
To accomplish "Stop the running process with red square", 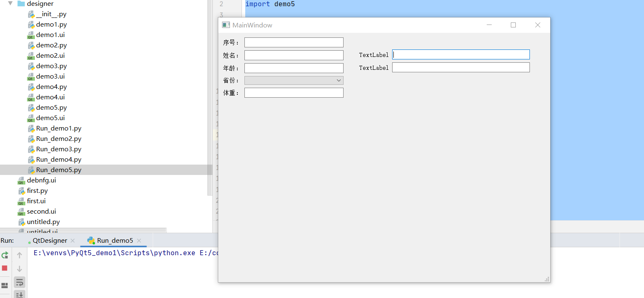I will (x=5, y=268).
